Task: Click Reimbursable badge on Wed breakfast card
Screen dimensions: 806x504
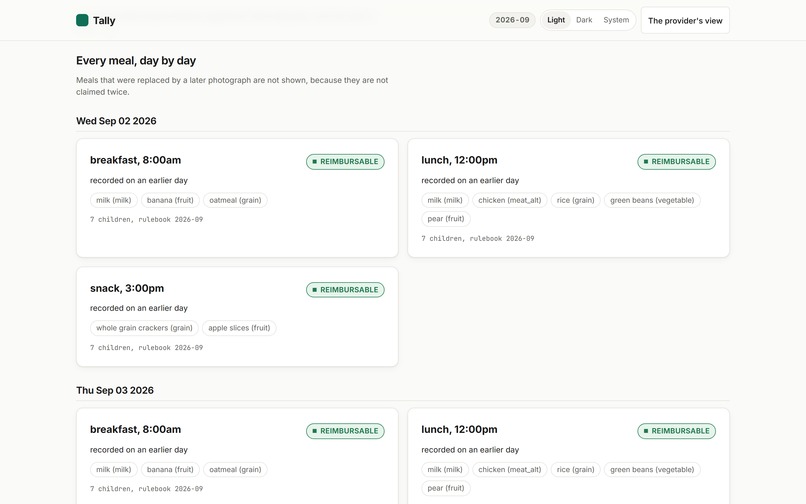Action: (345, 161)
